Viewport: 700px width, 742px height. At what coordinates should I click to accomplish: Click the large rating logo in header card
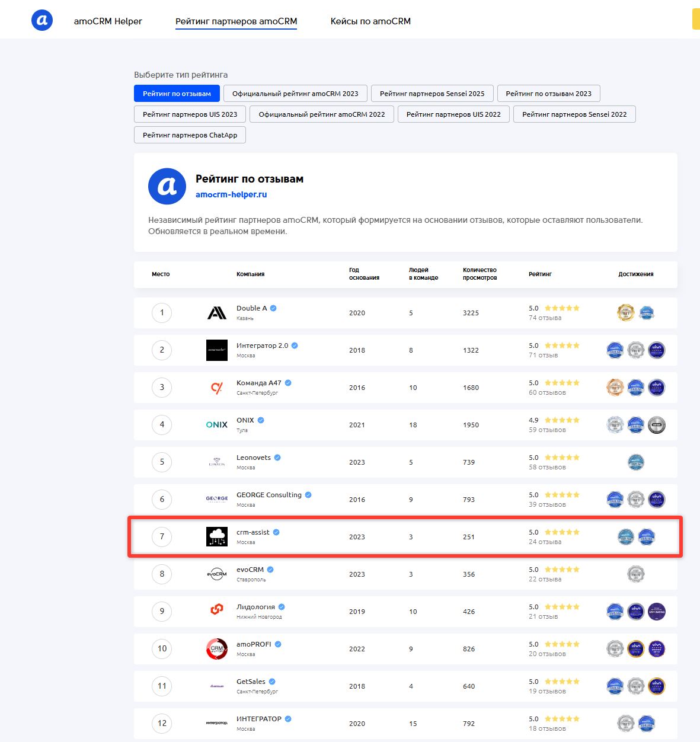167,187
